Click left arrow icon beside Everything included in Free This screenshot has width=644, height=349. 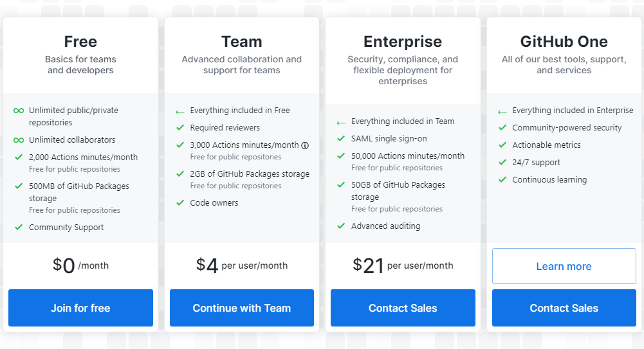point(180,112)
